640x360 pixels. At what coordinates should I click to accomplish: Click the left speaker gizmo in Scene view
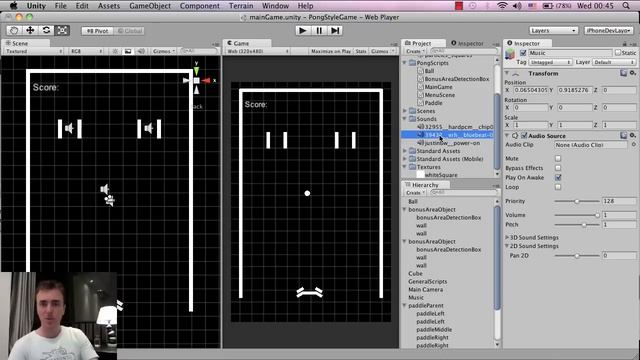tap(70, 129)
